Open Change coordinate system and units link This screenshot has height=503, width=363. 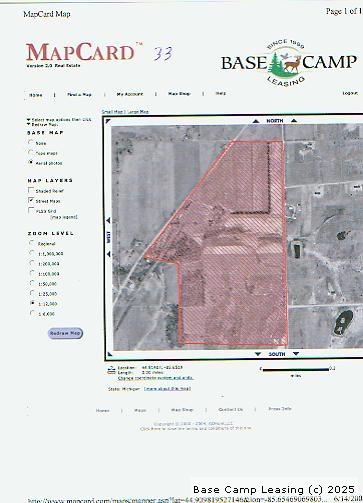155,378
